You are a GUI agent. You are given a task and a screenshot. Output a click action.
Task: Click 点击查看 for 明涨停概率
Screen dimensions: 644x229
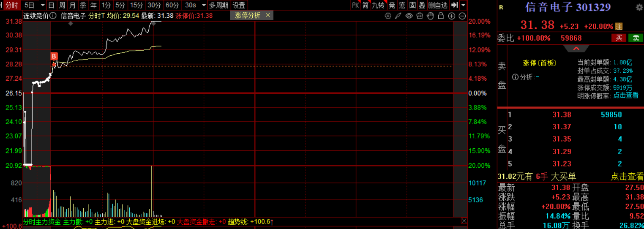point(626,95)
